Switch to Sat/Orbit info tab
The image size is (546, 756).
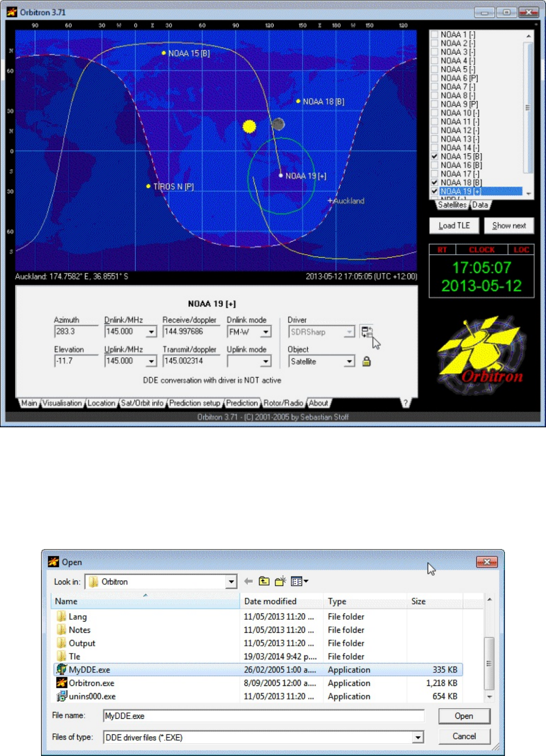point(142,403)
